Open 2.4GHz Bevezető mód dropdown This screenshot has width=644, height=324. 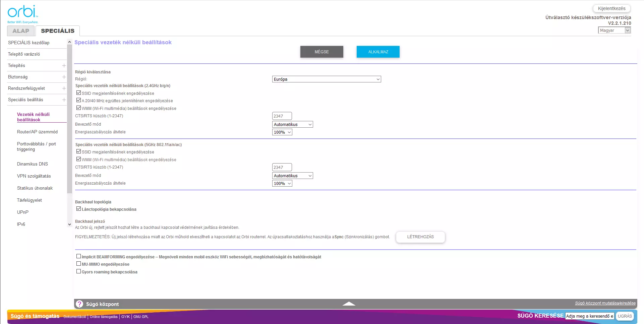tap(292, 125)
